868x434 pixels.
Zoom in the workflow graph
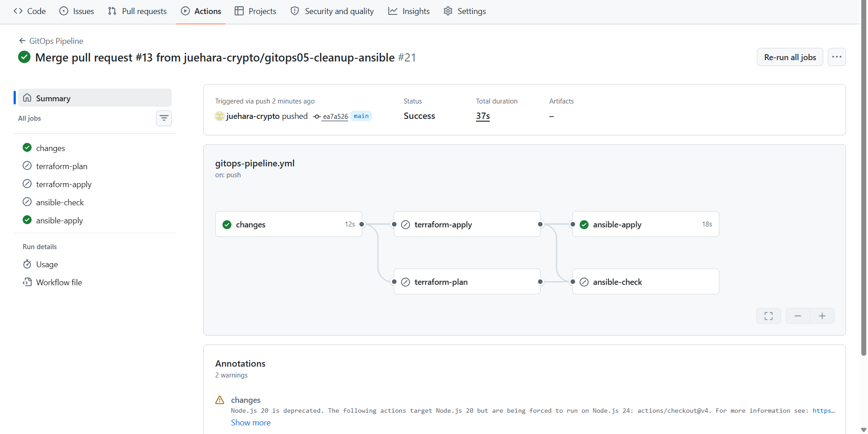[x=822, y=316]
